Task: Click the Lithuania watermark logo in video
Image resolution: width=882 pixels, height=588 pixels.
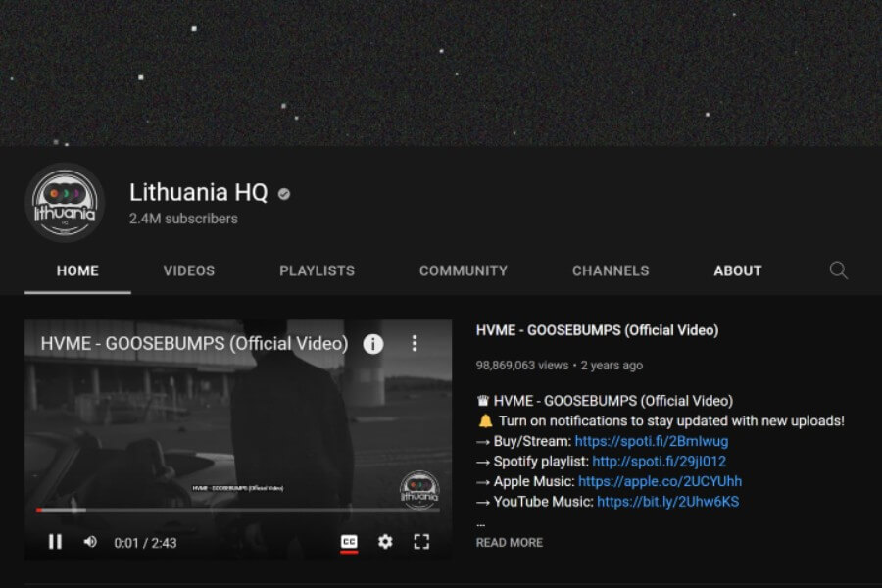Action: [419, 489]
